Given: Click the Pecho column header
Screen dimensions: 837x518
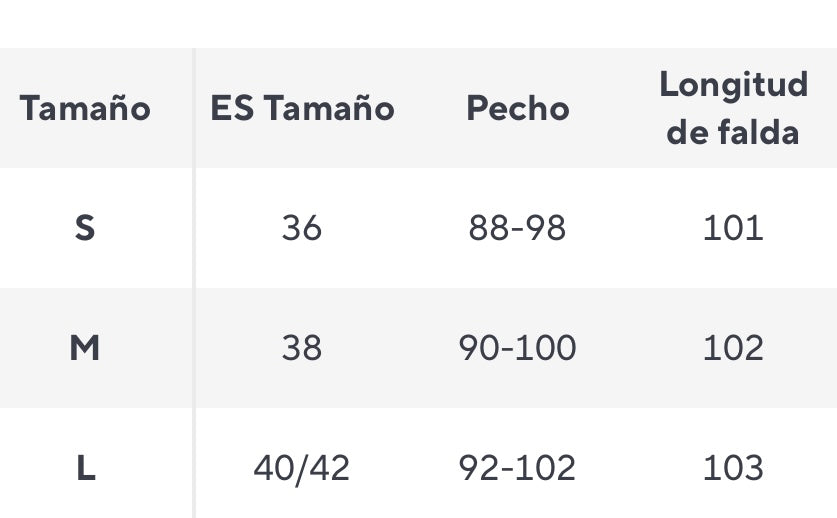Looking at the screenshot, I should coord(518,108).
